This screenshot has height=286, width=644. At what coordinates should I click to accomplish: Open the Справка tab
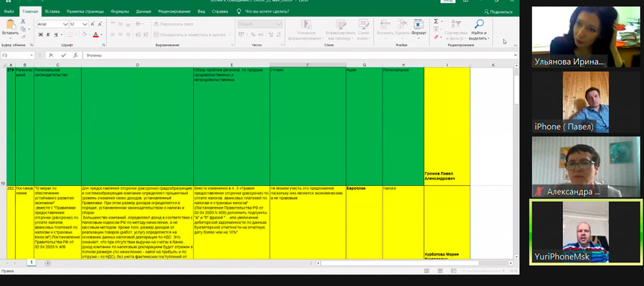(220, 11)
